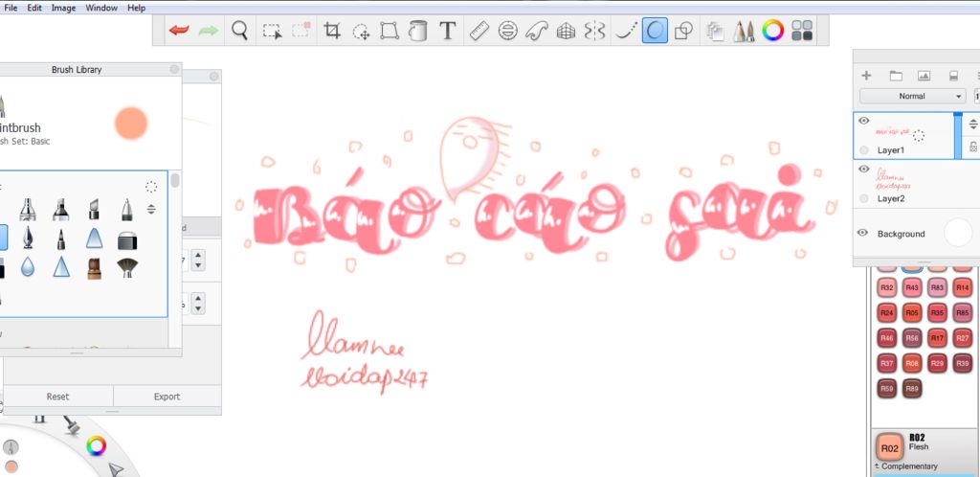This screenshot has width=980, height=477.
Task: Hide Layer1 with its eye icon
Action: tap(864, 121)
